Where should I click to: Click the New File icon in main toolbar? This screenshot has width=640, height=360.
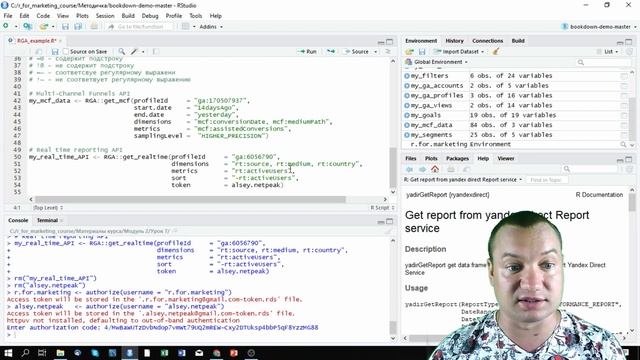[6, 26]
